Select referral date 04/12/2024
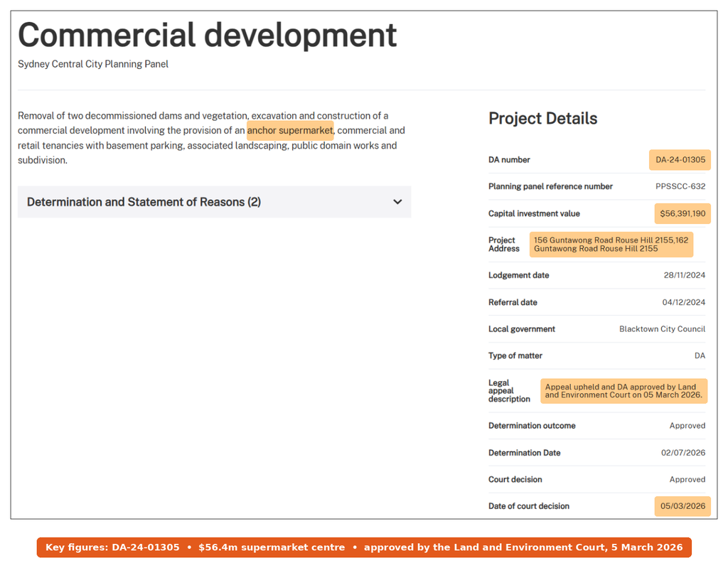This screenshot has width=728, height=568. (x=683, y=302)
